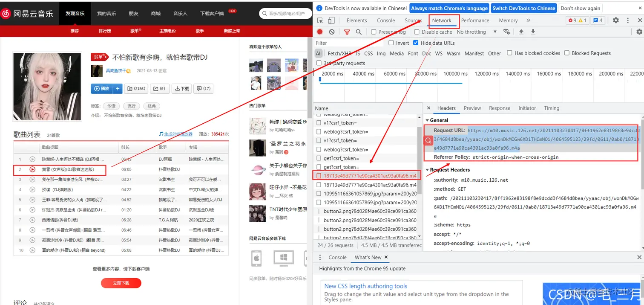Stop recording the network log
Screen dimensions: 644x305
pos(319,32)
